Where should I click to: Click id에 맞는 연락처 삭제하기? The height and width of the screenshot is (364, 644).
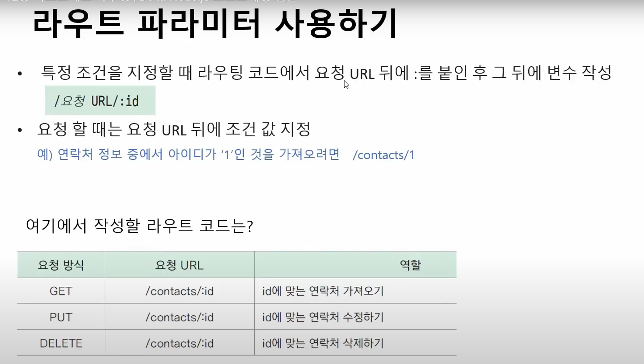323,343
